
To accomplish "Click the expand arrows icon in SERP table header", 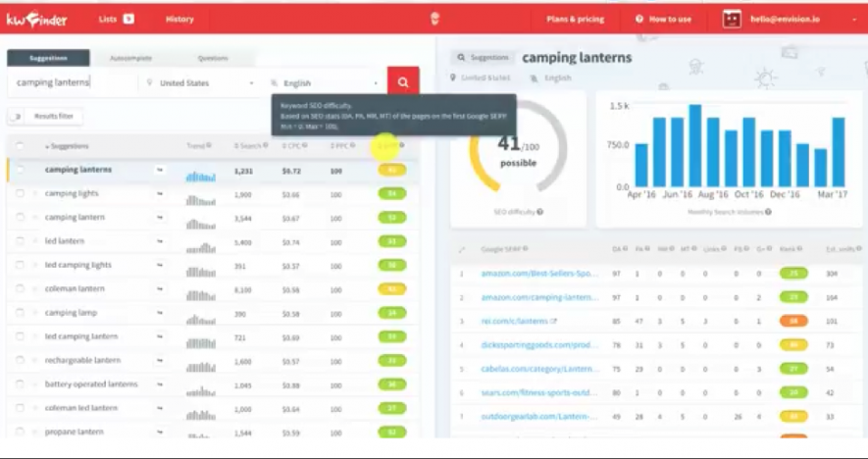I will [462, 250].
